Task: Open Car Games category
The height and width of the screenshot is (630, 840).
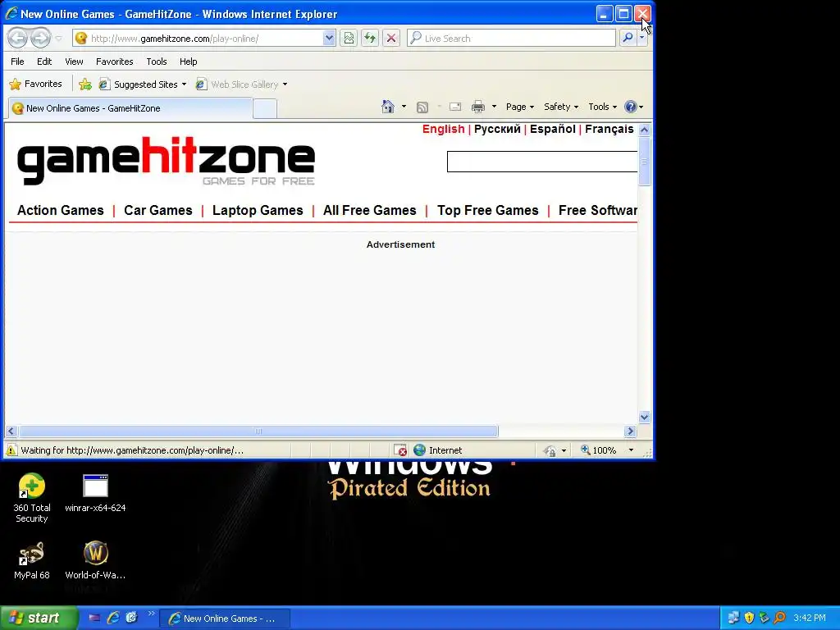Action: tap(158, 210)
